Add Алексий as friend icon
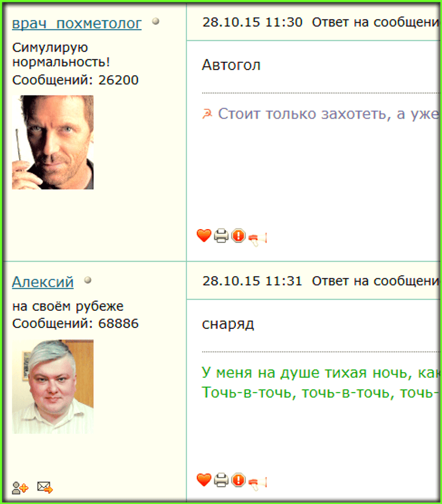 tap(20, 487)
